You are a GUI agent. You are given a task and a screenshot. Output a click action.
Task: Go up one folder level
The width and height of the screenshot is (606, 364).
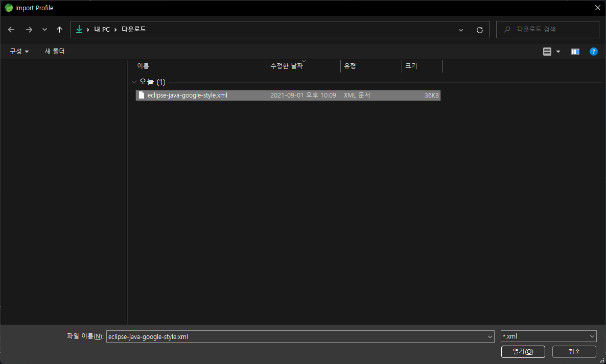coord(59,30)
